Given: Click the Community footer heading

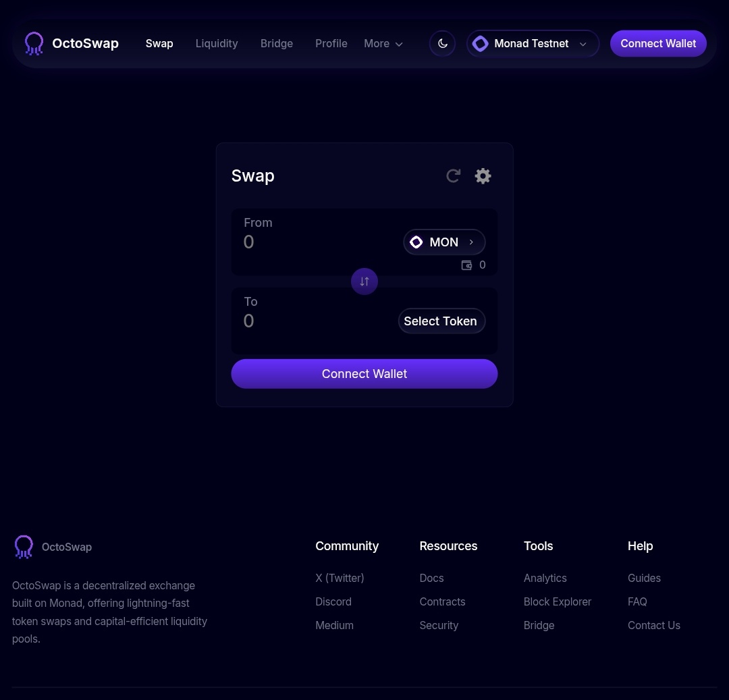Looking at the screenshot, I should 347,546.
